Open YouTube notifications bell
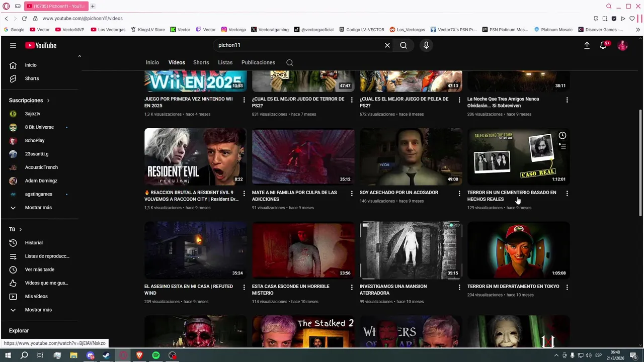 point(603,45)
